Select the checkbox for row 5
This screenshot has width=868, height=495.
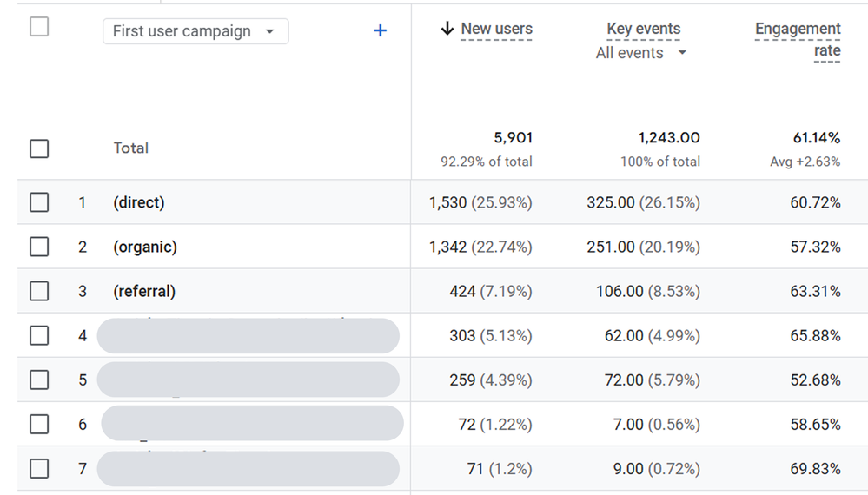click(x=39, y=379)
